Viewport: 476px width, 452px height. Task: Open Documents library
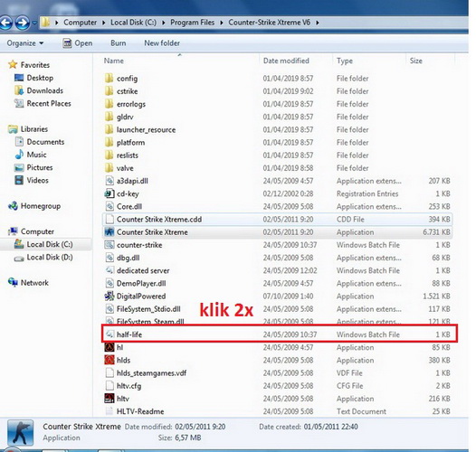40,142
